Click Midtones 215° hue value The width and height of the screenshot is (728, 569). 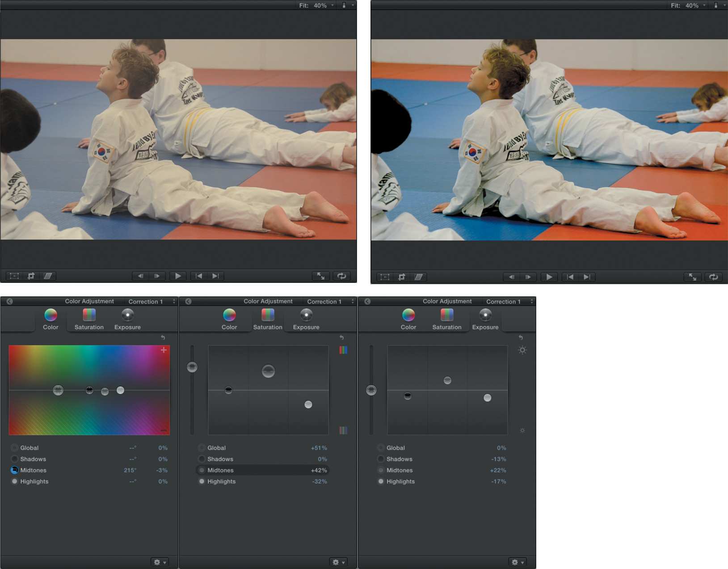click(130, 470)
